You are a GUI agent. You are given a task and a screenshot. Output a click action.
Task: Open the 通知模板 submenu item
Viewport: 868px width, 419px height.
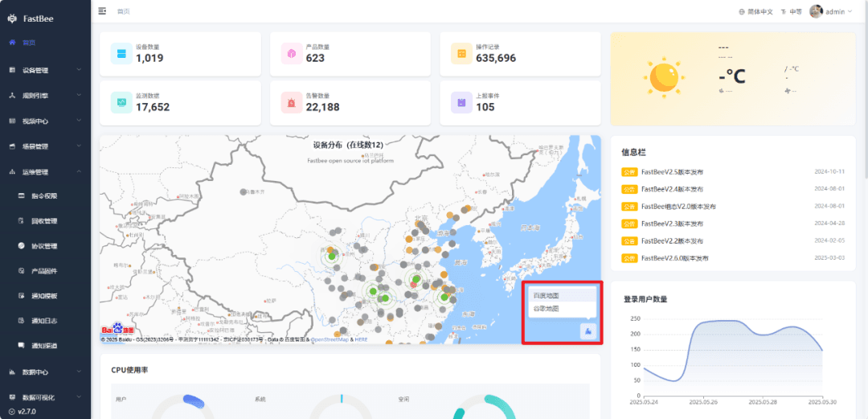click(x=44, y=296)
